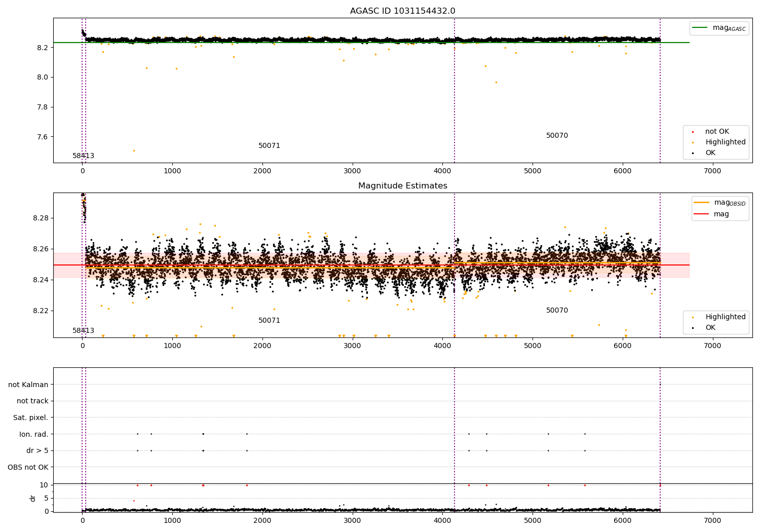This screenshot has width=760, height=532.
Task: Click 'not OK' legend label in top plot
Action: coord(717,132)
